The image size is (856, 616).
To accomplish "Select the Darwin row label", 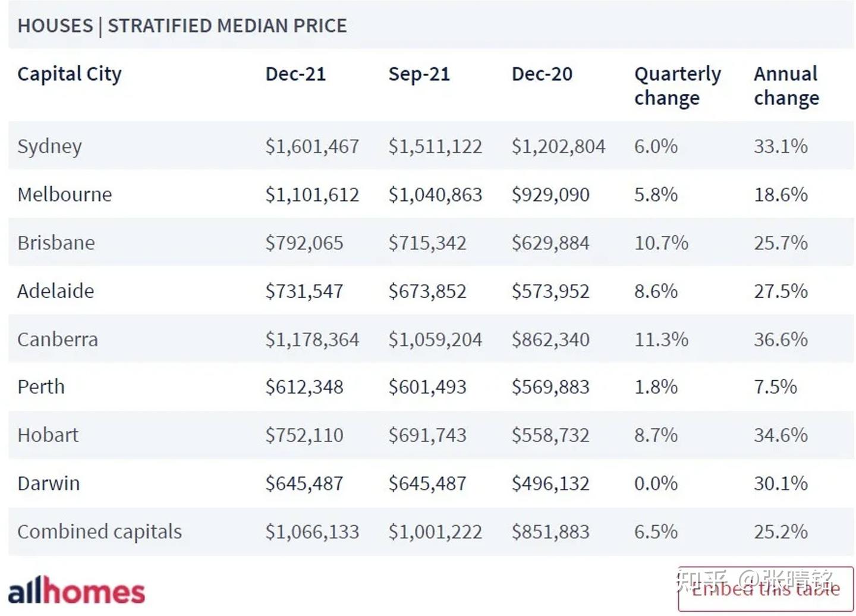I will (48, 484).
